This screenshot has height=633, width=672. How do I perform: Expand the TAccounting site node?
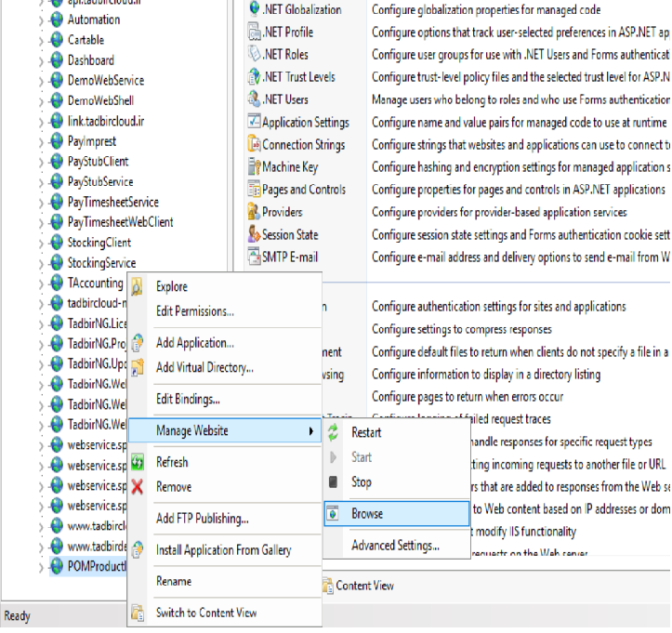click(x=41, y=284)
